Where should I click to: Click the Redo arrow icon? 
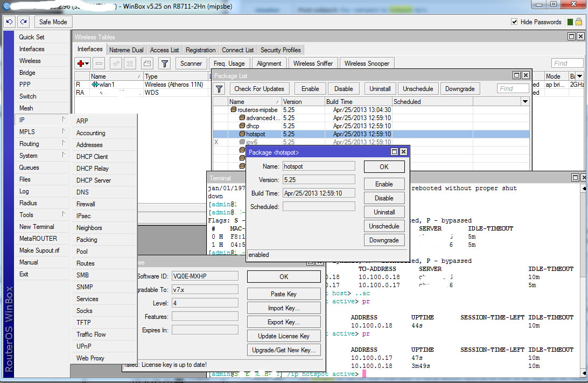[x=23, y=22]
